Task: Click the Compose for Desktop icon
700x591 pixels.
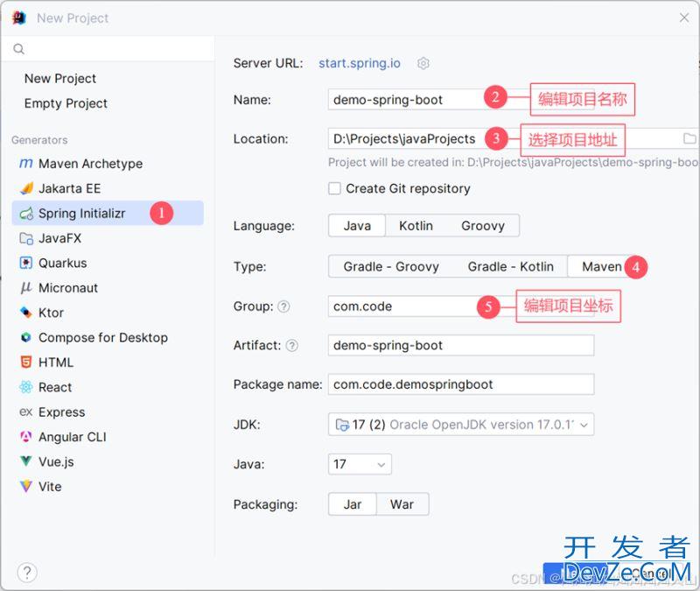Action: (x=26, y=337)
